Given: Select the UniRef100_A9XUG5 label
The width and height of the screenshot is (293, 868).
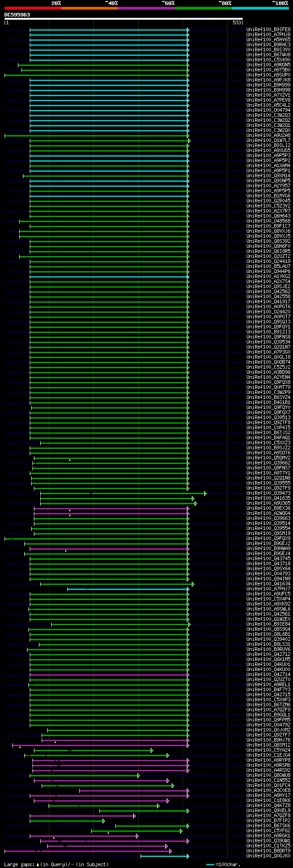Looking at the screenshot, I should point(268,150).
